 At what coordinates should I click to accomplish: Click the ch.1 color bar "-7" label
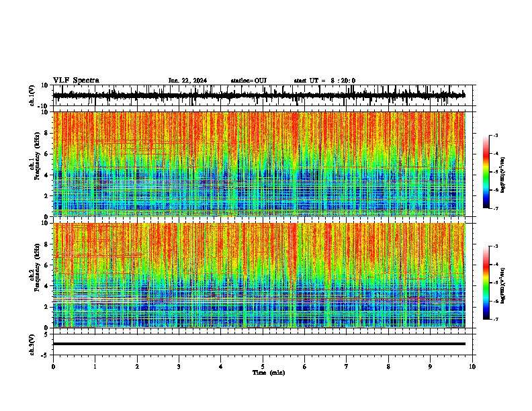tap(495, 208)
